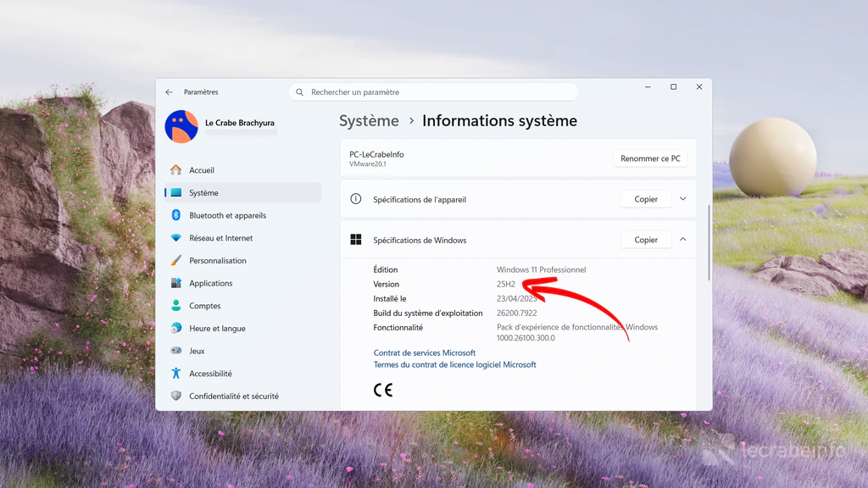Image resolution: width=868 pixels, height=488 pixels.
Task: Collapse the Spécifications de Windows section
Action: pyautogui.click(x=682, y=240)
